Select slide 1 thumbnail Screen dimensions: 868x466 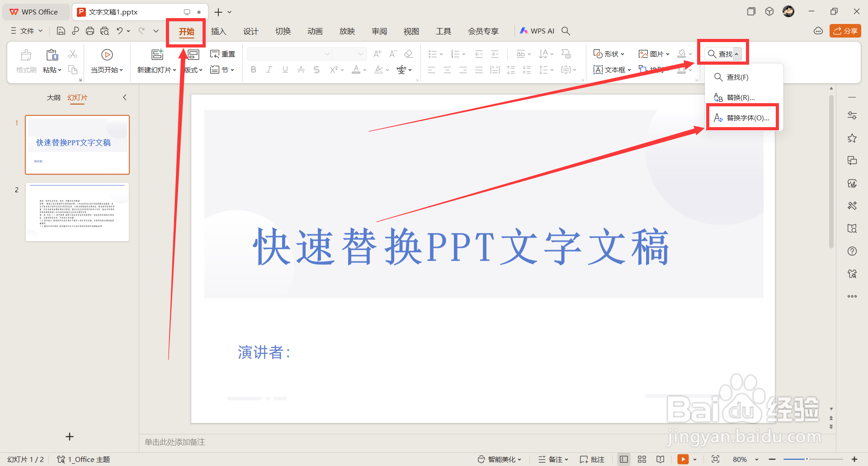[x=77, y=145]
